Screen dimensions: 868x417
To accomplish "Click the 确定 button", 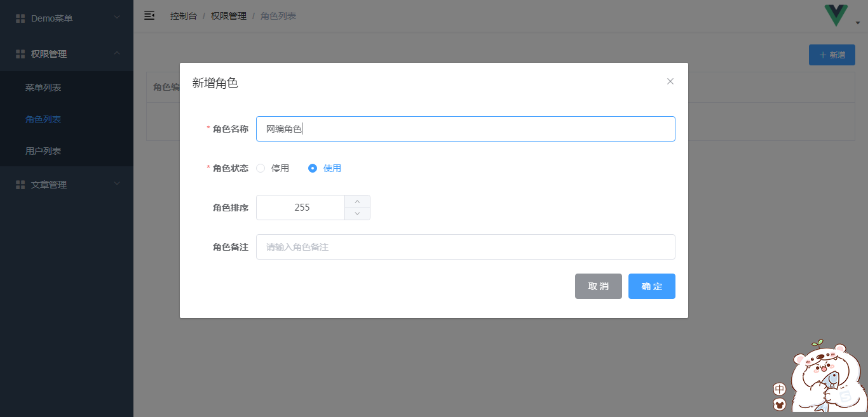I will (x=651, y=286).
